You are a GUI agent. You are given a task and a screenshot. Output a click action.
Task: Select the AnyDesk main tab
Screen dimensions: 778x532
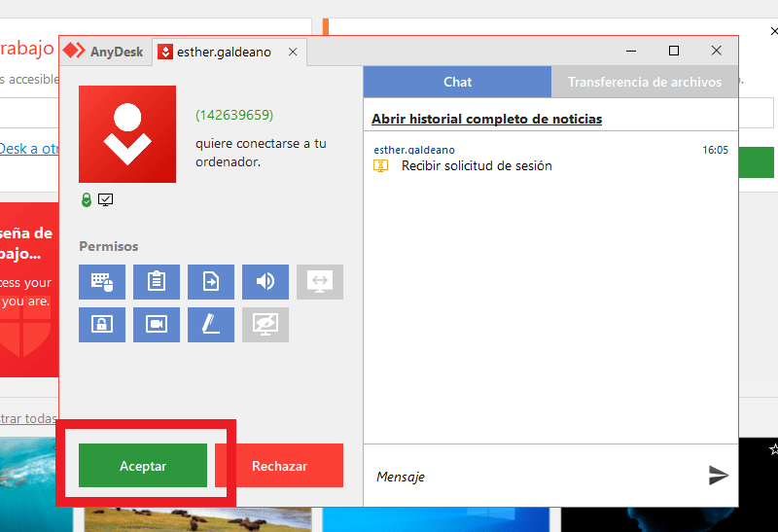pyautogui.click(x=104, y=52)
